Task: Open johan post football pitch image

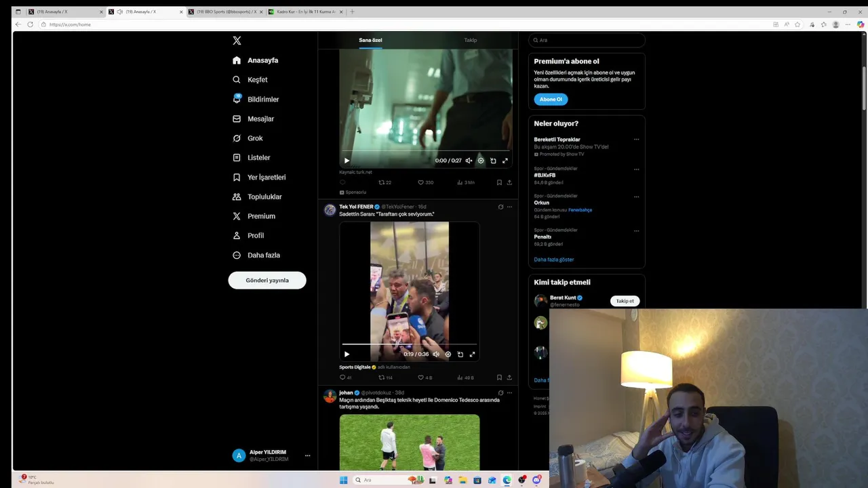Action: pos(410,442)
